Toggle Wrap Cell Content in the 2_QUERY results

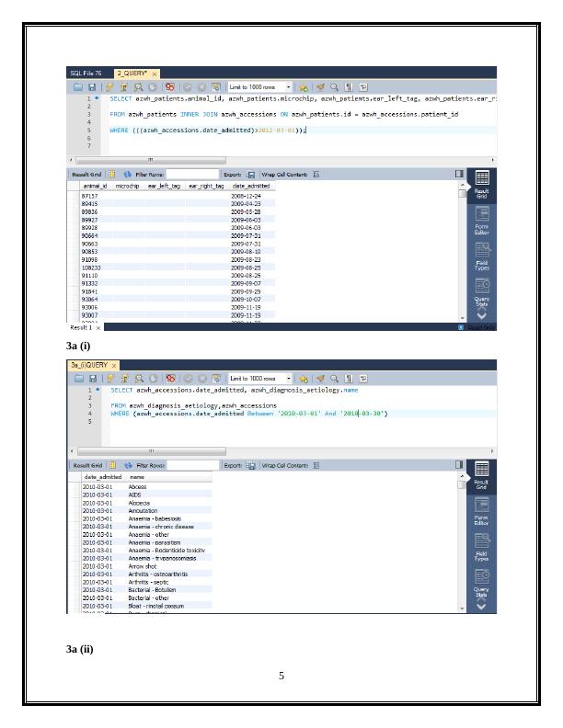click(x=316, y=173)
